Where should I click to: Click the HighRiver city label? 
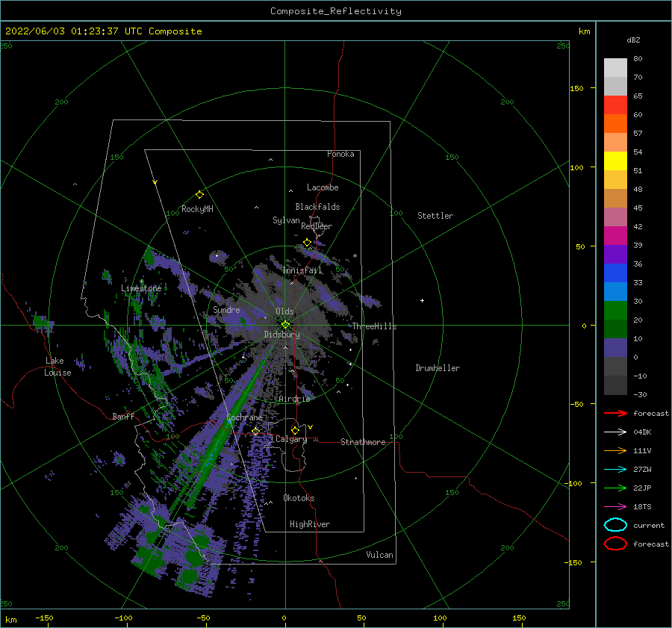(310, 524)
